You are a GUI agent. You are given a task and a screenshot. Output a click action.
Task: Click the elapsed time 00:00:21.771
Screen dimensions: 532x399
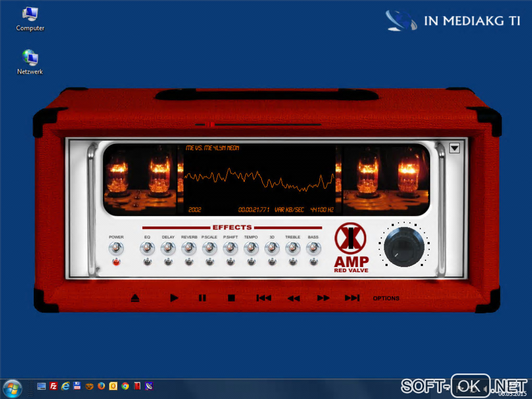tap(254, 210)
